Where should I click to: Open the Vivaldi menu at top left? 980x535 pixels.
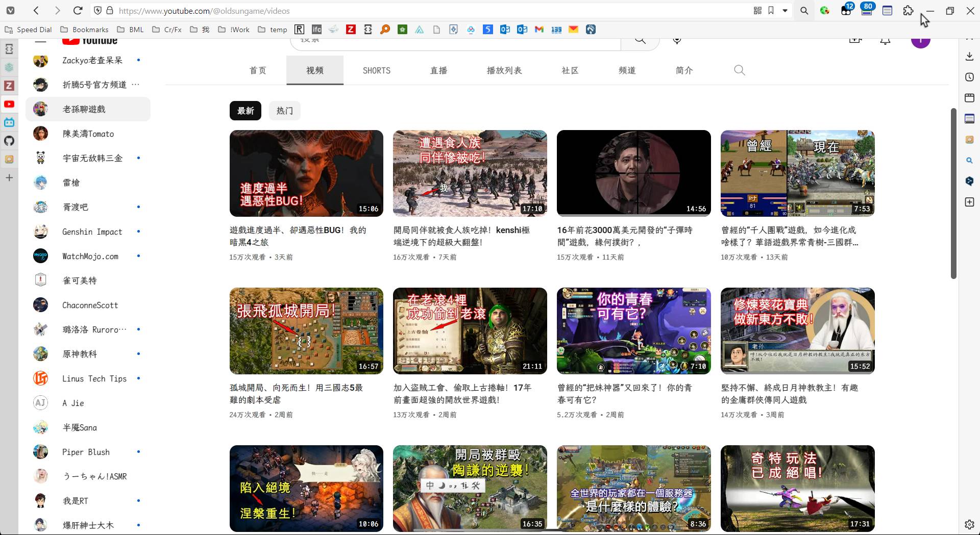coord(10,11)
